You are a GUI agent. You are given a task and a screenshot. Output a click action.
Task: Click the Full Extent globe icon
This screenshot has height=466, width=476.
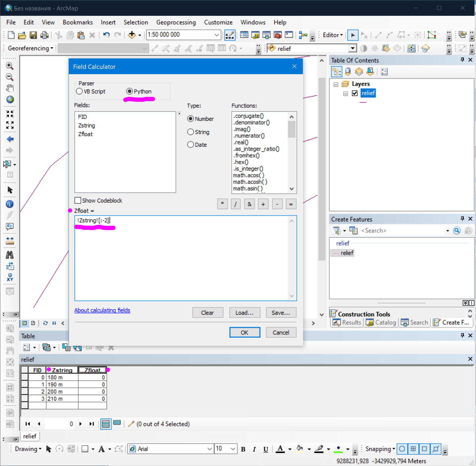10,99
